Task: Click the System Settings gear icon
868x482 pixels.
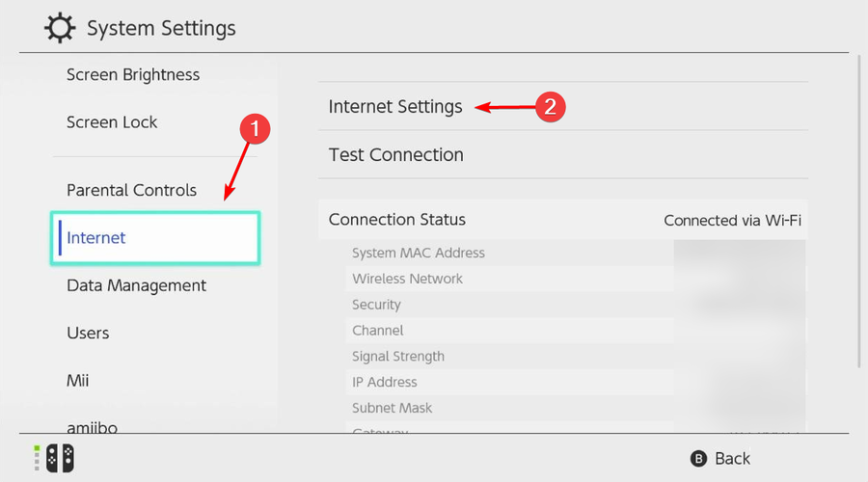Action: (x=61, y=28)
